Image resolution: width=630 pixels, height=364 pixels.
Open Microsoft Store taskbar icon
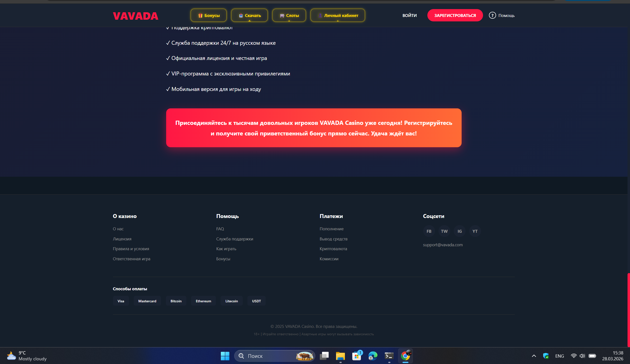[x=356, y=356]
